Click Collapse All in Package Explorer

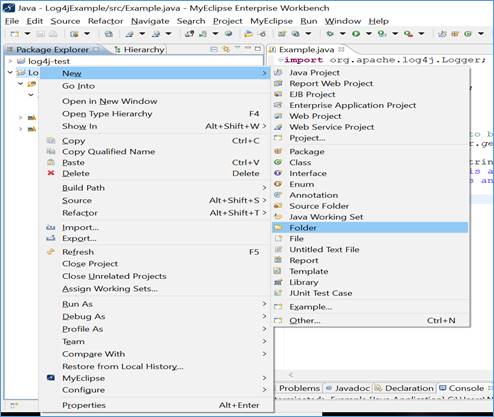click(214, 49)
